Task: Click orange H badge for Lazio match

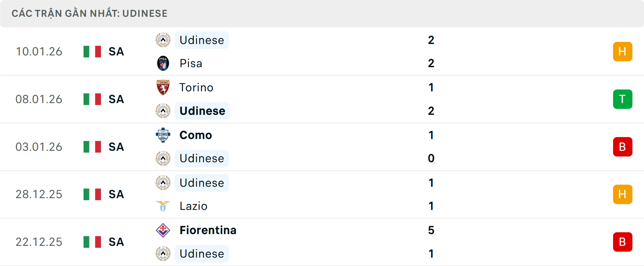Action: click(623, 194)
